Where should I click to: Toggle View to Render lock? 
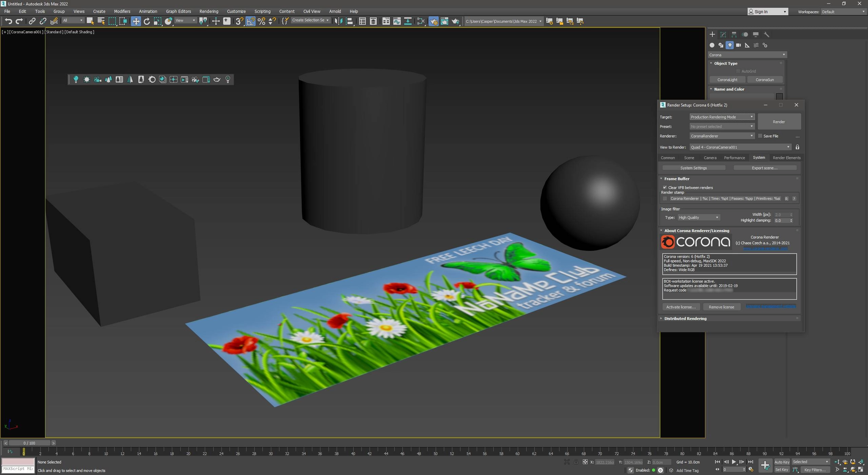pyautogui.click(x=797, y=147)
